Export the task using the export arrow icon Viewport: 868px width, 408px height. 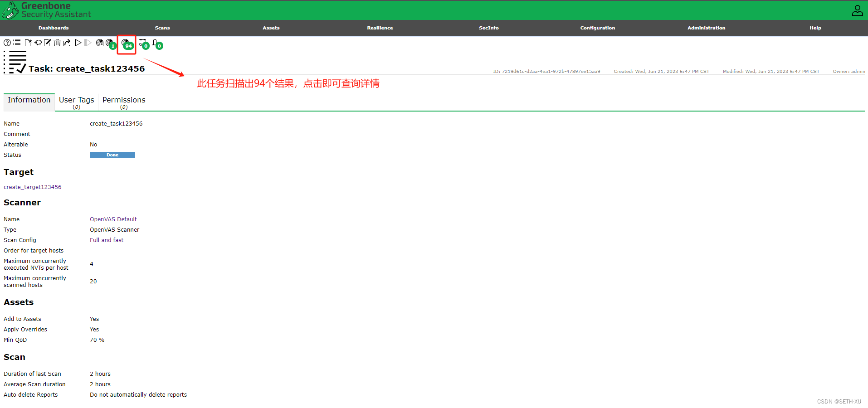tap(66, 43)
